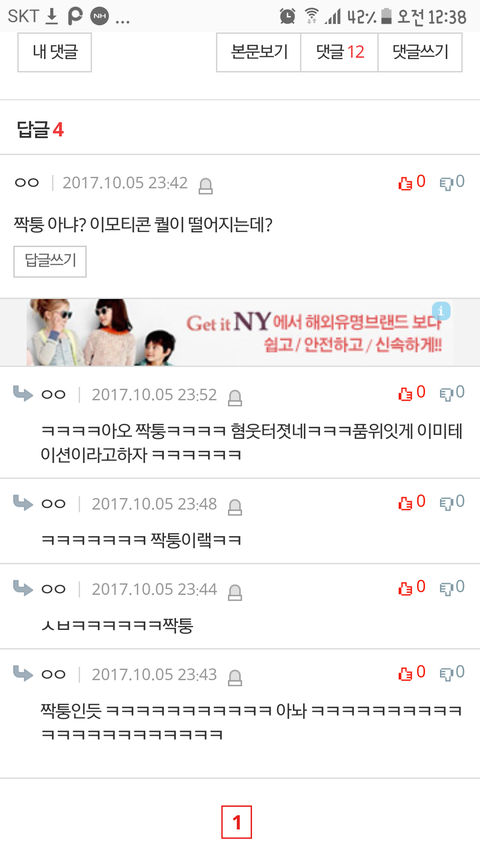Tap the download icon in status bar
Screen dimensions: 480x853
click(x=51, y=16)
